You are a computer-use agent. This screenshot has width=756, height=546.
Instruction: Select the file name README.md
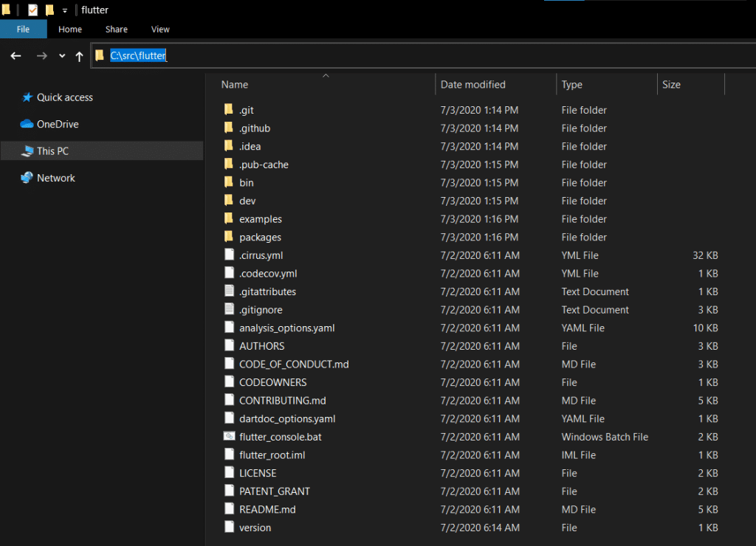tap(267, 510)
